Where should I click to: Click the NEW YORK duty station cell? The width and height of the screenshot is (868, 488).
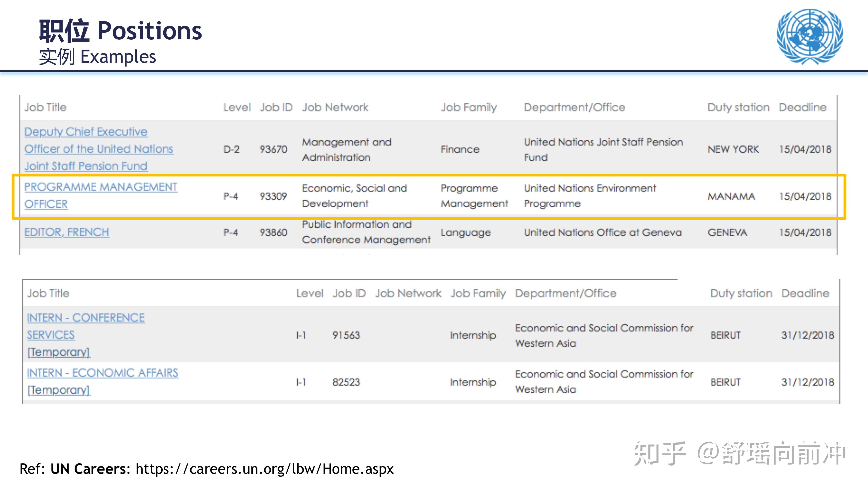(x=733, y=149)
